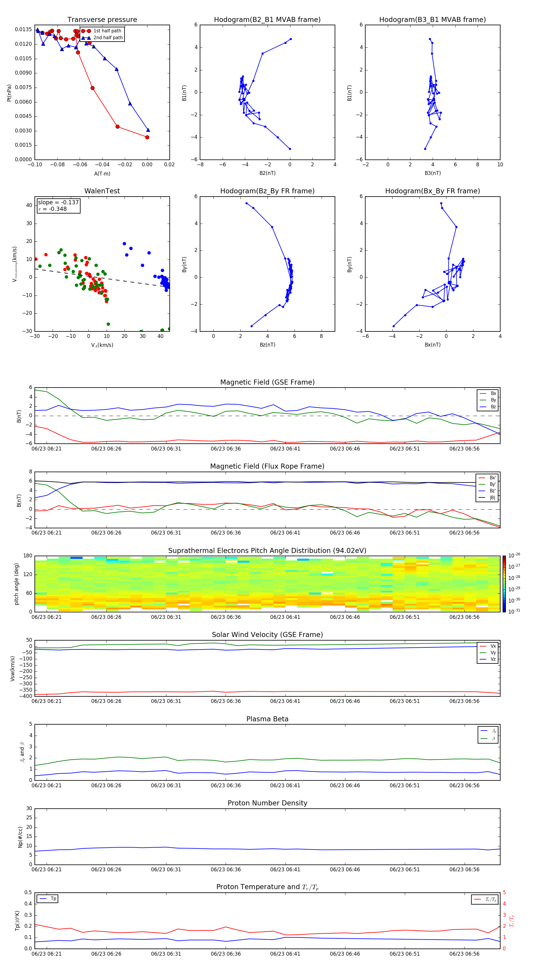
Task: Click the blue βp plasma beta legend entry
Action: click(x=488, y=731)
